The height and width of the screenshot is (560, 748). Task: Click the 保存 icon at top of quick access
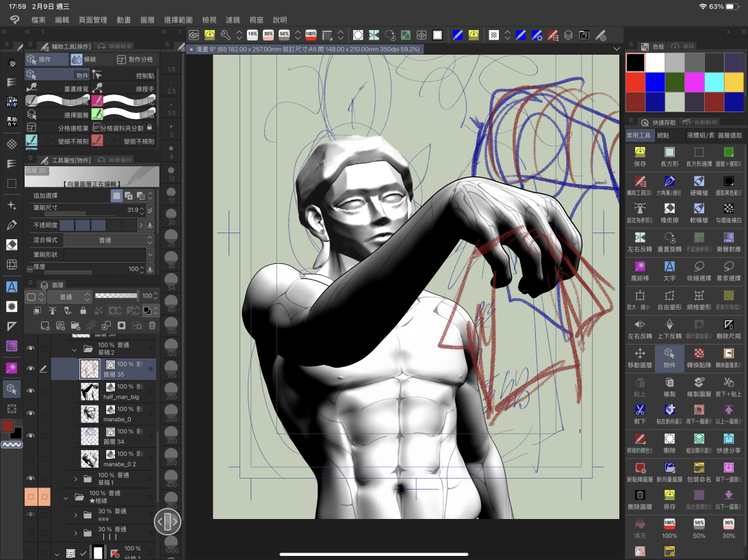pyautogui.click(x=640, y=152)
